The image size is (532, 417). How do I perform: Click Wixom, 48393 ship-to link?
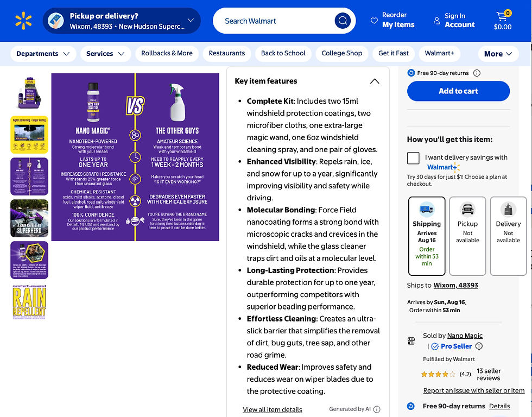455,286
